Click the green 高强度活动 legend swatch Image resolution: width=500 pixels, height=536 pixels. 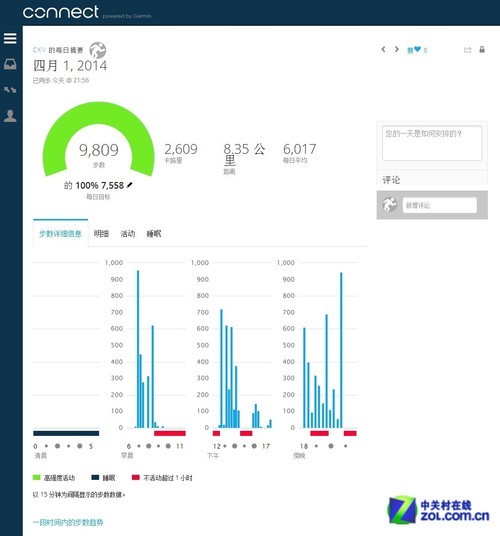coord(36,477)
